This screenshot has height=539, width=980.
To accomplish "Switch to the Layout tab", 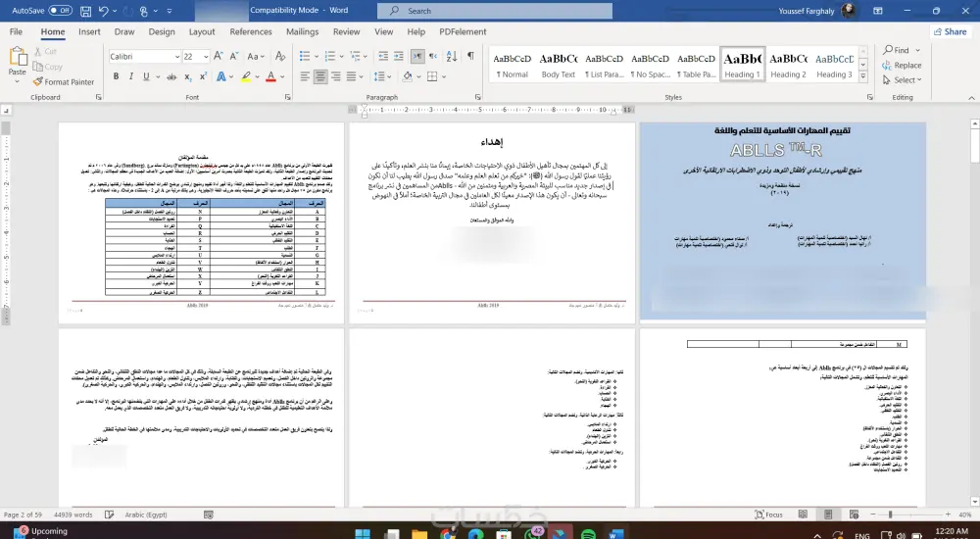I will click(x=202, y=32).
